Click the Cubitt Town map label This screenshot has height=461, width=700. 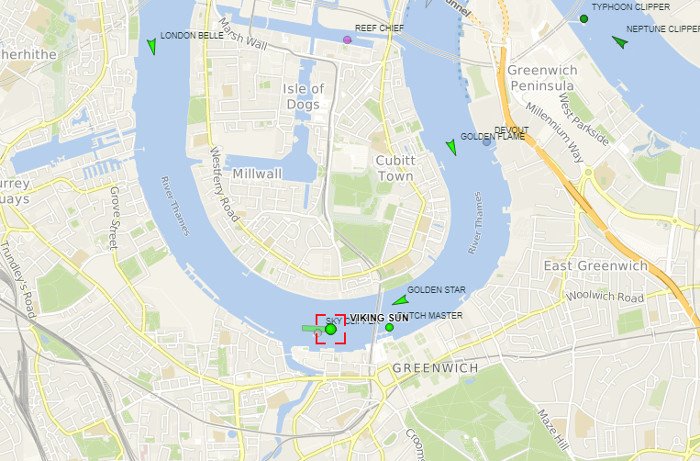395,168
